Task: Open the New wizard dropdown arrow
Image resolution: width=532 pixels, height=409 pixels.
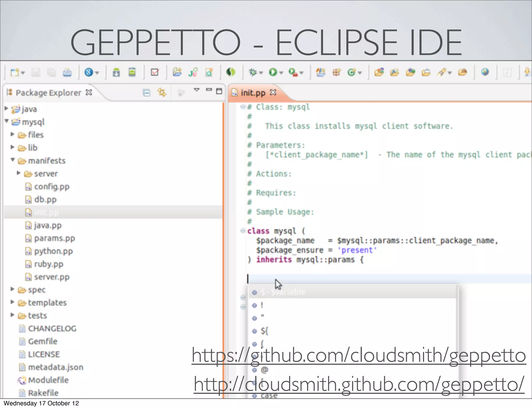Action: coord(23,73)
